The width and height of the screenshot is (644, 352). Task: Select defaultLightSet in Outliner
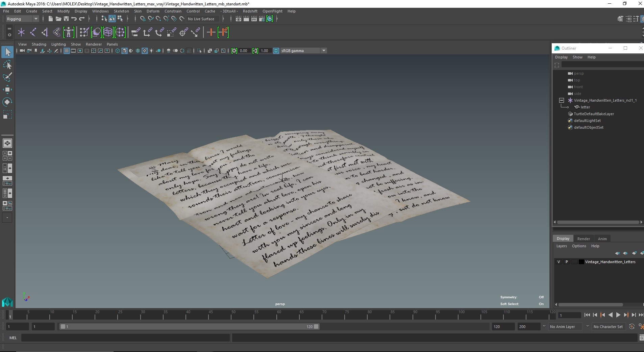coord(587,121)
